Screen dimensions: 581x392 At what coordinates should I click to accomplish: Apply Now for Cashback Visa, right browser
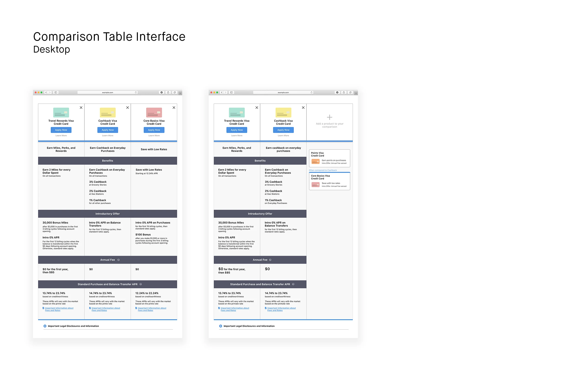click(283, 130)
